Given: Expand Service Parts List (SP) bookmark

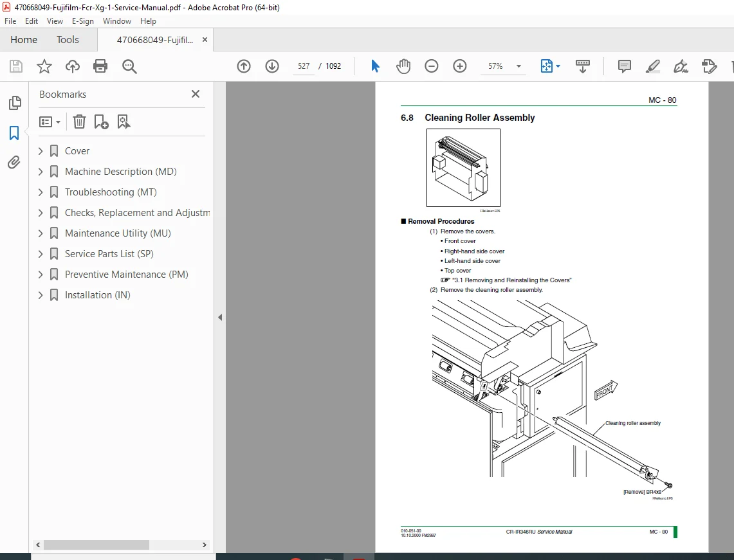Looking at the screenshot, I should 41,254.
